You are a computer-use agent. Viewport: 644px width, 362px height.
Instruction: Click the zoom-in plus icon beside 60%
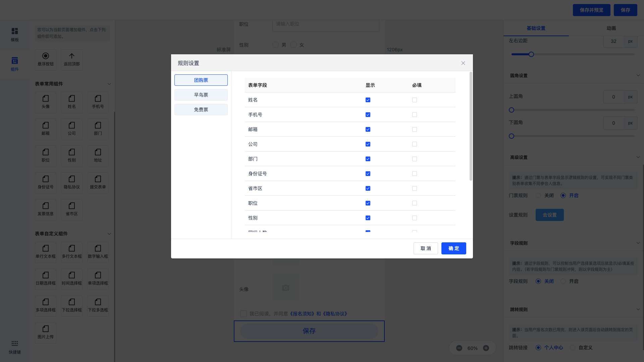coord(486,348)
